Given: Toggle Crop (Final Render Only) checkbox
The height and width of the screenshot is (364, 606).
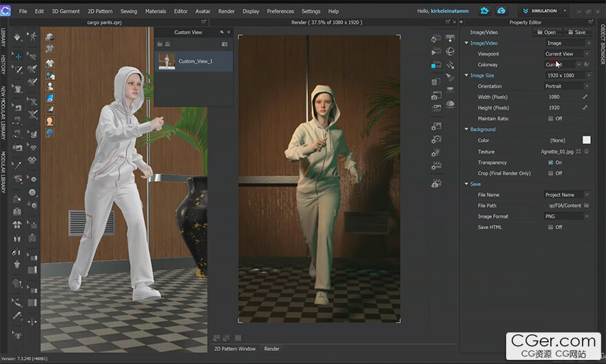Looking at the screenshot, I should point(550,173).
